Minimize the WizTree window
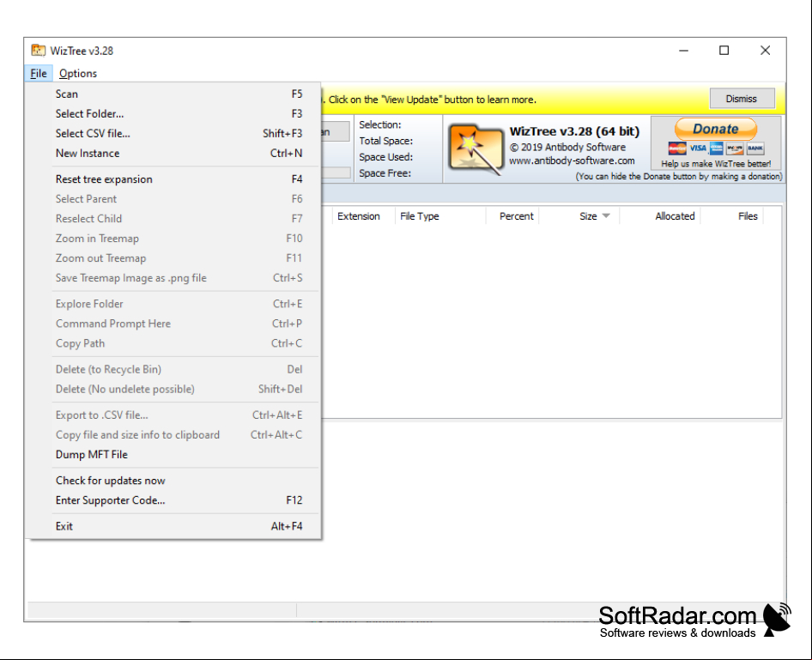 [683, 51]
